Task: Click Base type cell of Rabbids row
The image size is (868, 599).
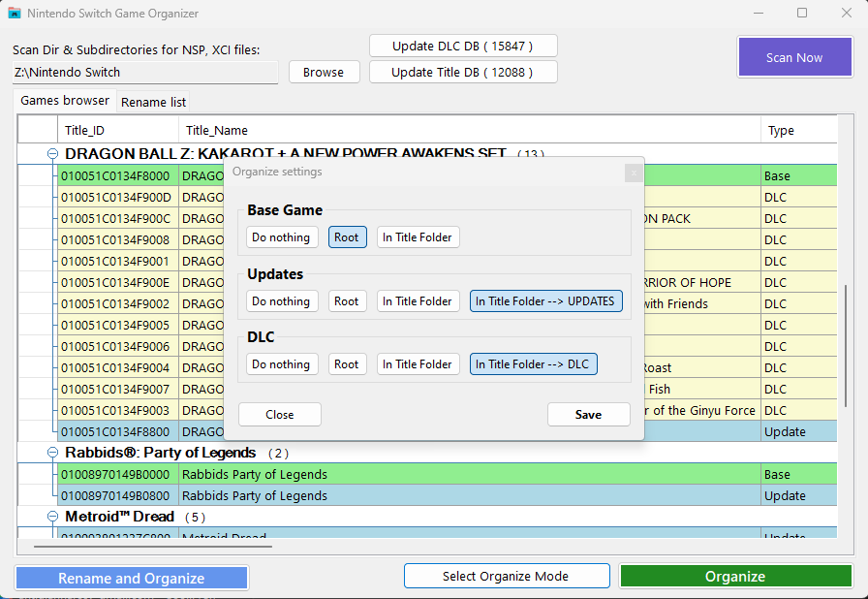Action: [x=799, y=474]
